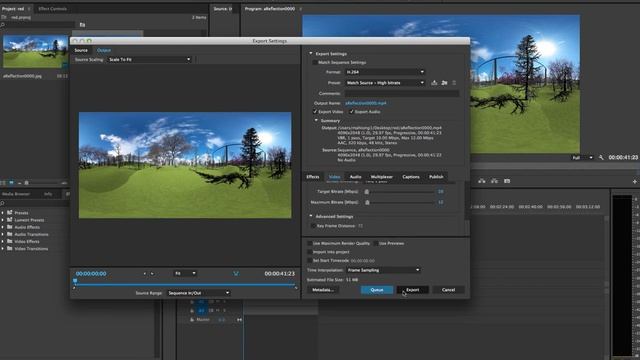Viewport: 640px width, 360px height.
Task: Collapse the Advanced Settings section
Action: 311,216
